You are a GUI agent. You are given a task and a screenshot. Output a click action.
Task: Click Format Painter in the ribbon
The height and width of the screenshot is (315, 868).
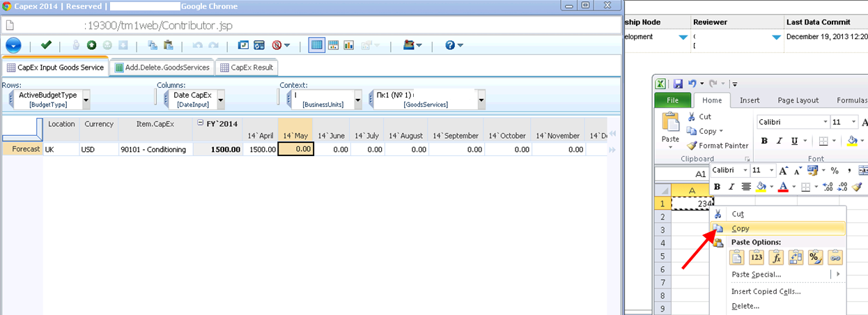(718, 146)
